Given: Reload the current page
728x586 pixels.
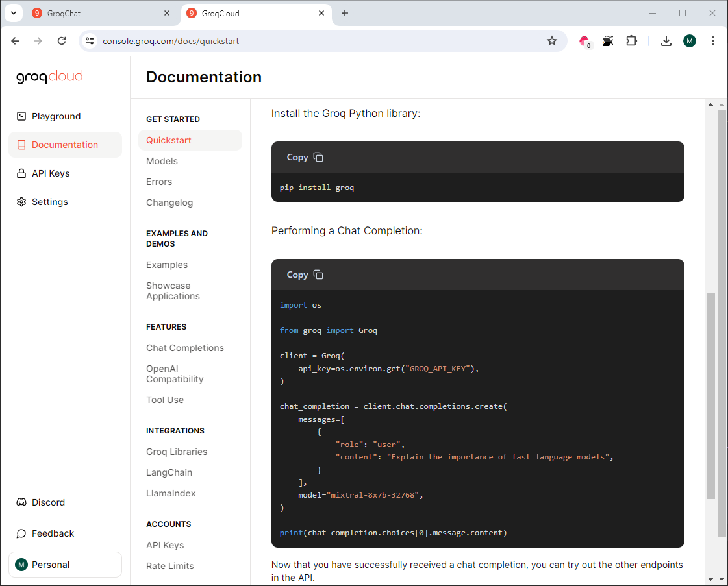Looking at the screenshot, I should click(x=62, y=41).
